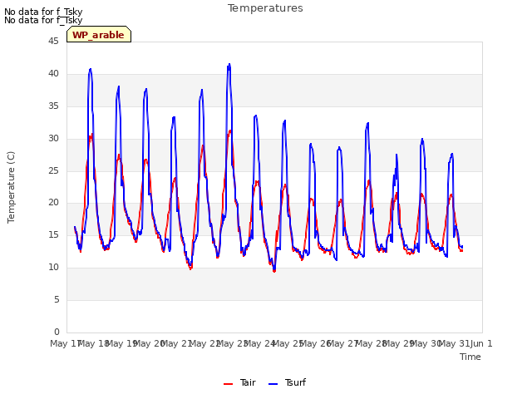Click the '30' y-axis tick value
The width and height of the screenshot is (532, 399).
pyautogui.click(x=53, y=138)
